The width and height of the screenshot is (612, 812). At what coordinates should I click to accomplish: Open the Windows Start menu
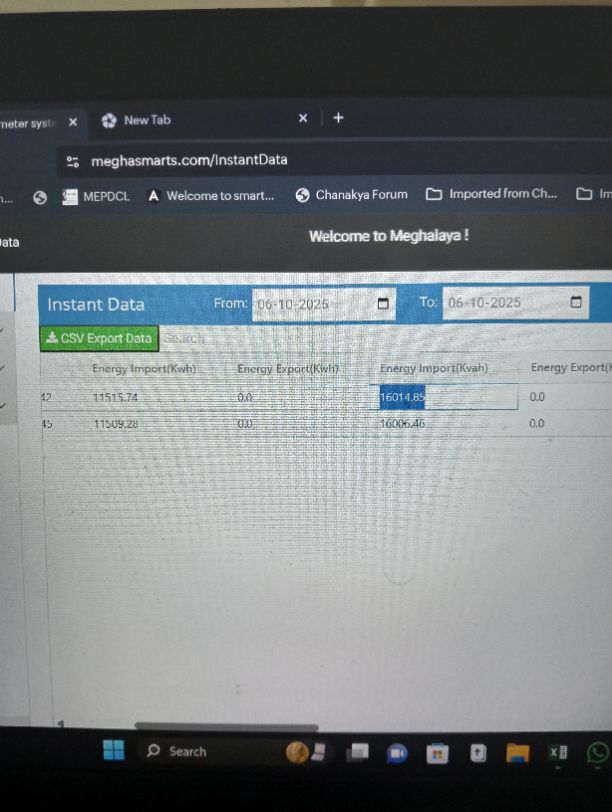coord(113,749)
